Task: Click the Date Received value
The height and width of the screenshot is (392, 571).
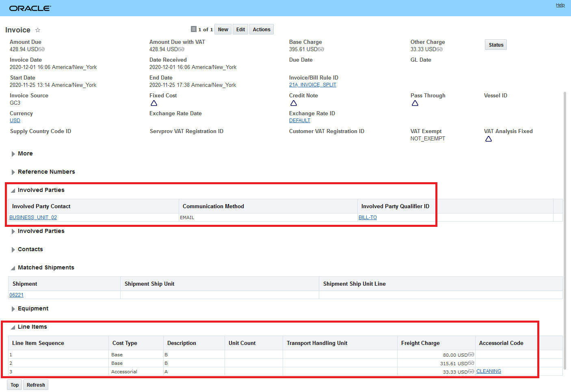Action: point(193,67)
